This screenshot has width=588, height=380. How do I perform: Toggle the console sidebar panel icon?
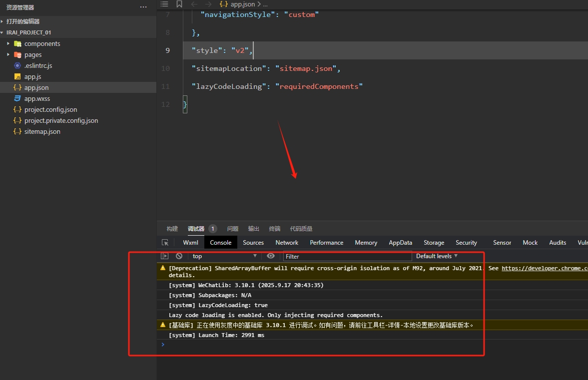click(x=164, y=256)
